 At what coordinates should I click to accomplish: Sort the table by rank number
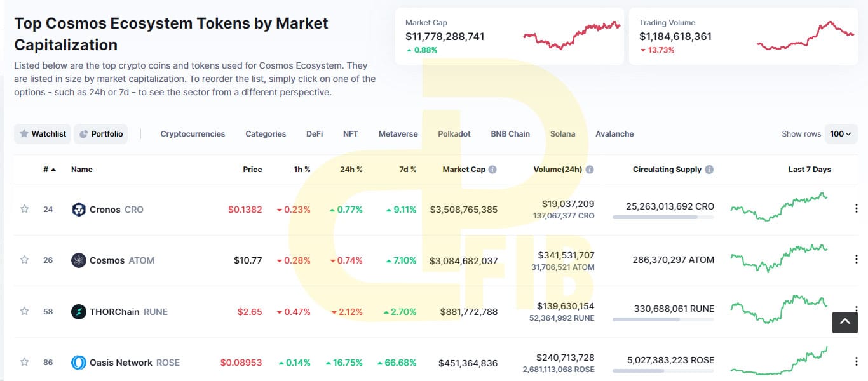pyautogui.click(x=50, y=170)
